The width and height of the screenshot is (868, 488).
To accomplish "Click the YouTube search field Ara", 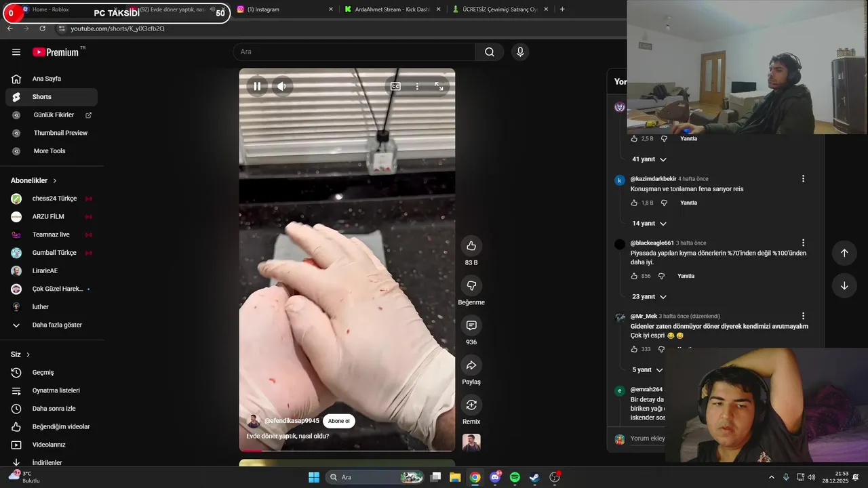I will pos(354,52).
